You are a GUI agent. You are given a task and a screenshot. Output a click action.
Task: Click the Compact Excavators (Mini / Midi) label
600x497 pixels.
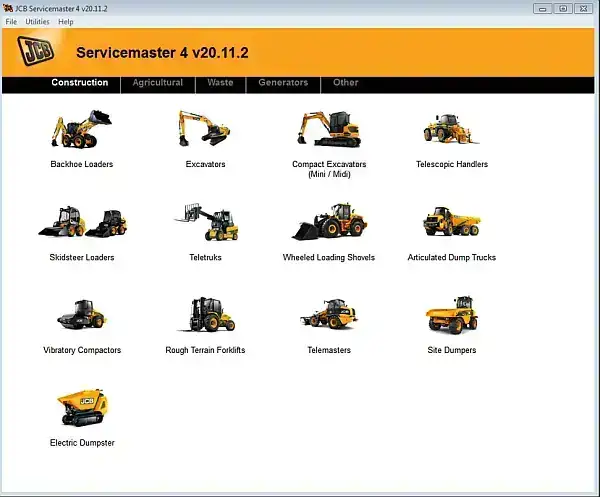329,169
